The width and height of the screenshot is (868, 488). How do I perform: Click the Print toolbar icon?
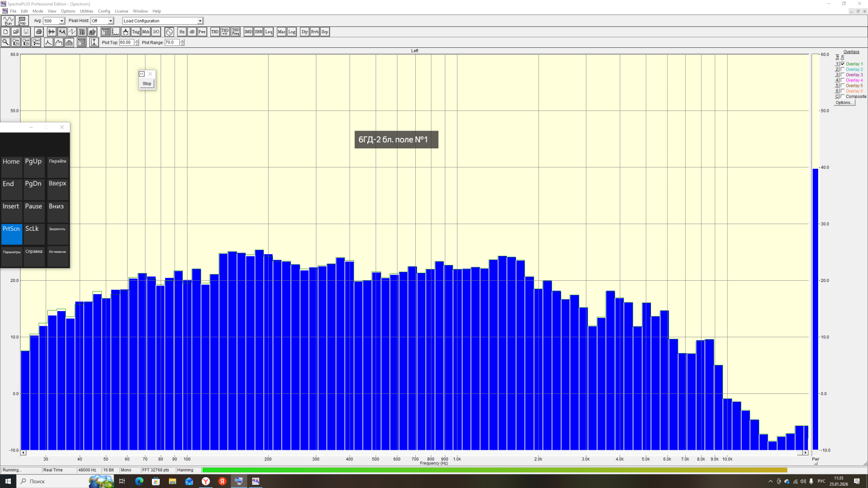(39, 32)
